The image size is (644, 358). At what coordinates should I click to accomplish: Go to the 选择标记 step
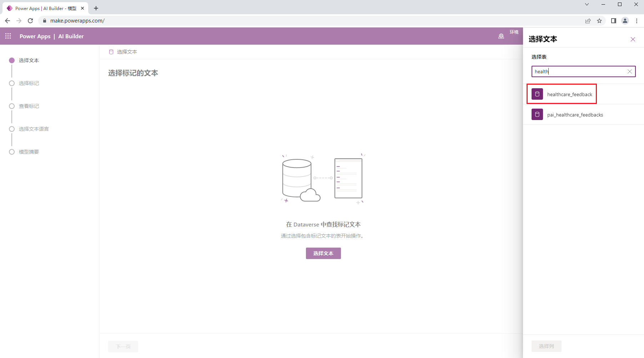point(29,83)
